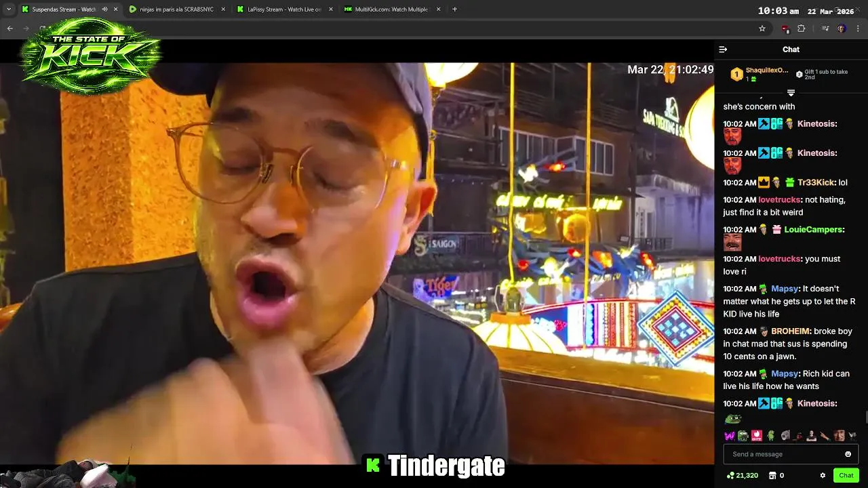Image resolution: width=868 pixels, height=488 pixels.
Task: Open the 21,320 channel points balance
Action: (x=742, y=476)
